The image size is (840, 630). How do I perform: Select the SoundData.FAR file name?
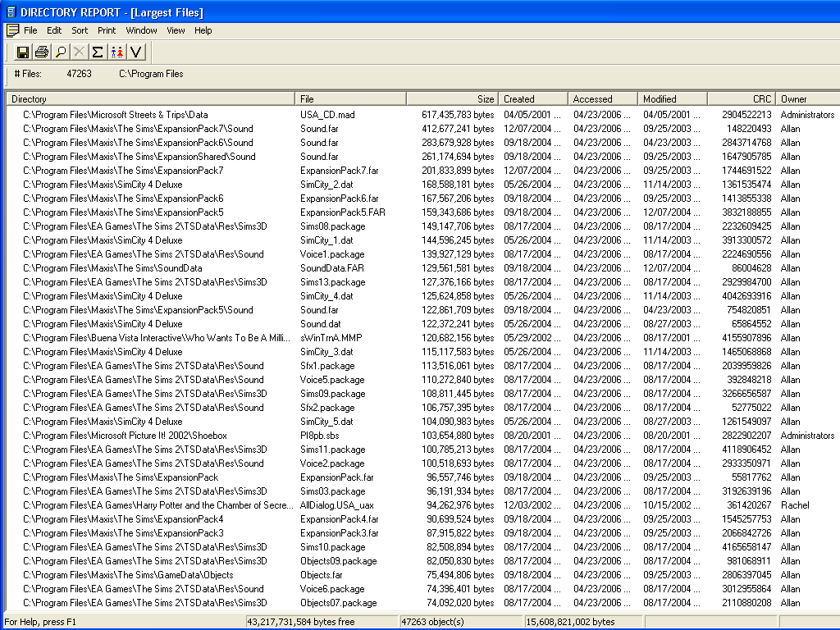click(333, 268)
